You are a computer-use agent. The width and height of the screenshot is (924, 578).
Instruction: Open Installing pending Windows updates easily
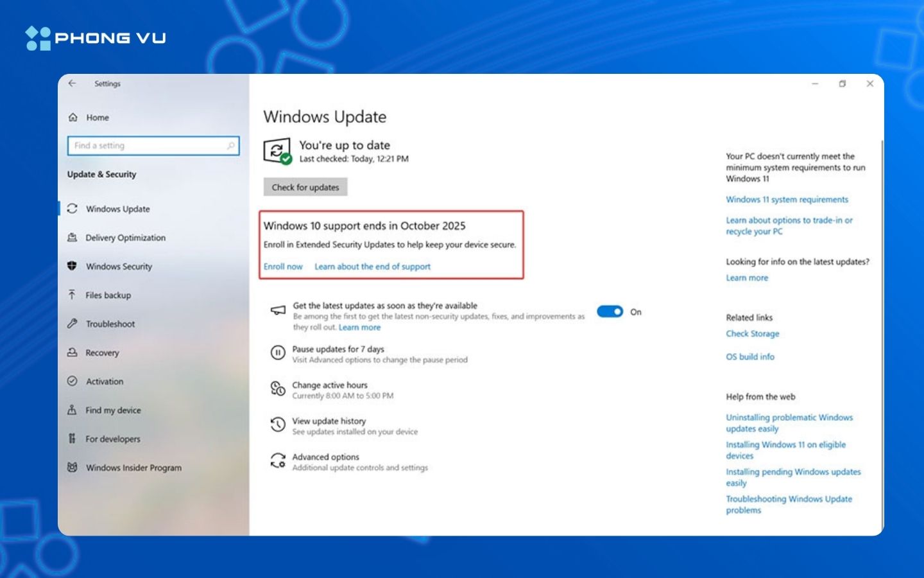point(793,477)
